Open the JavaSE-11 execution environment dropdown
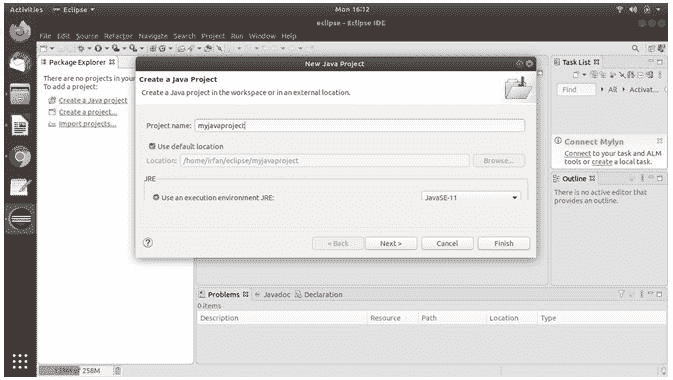 pyautogui.click(x=471, y=198)
